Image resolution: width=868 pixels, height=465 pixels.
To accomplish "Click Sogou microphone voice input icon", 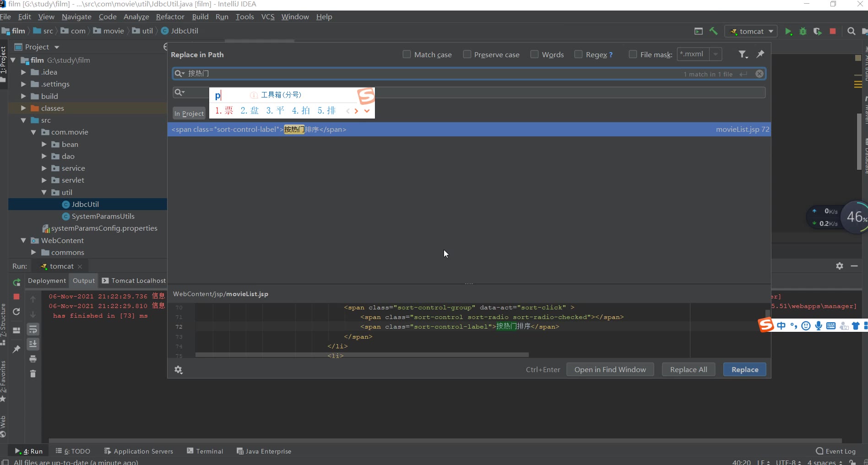I will [819, 326].
